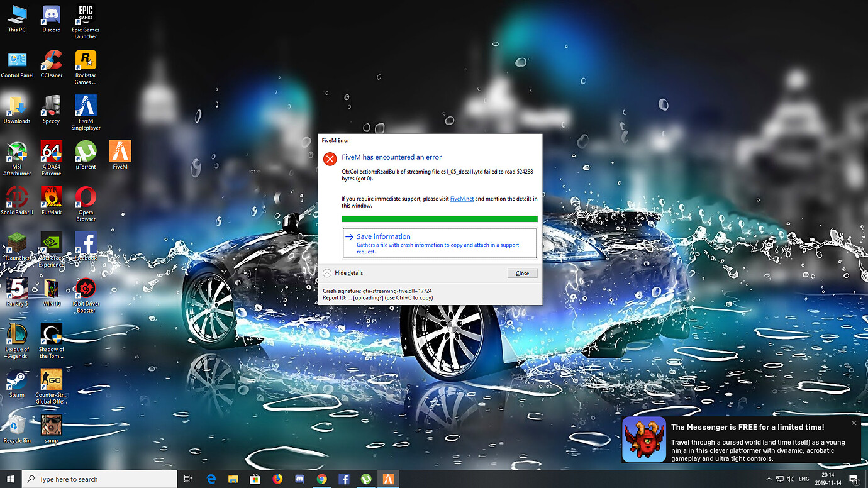Click Save information in the error dialog
The height and width of the screenshot is (488, 868).
440,243
